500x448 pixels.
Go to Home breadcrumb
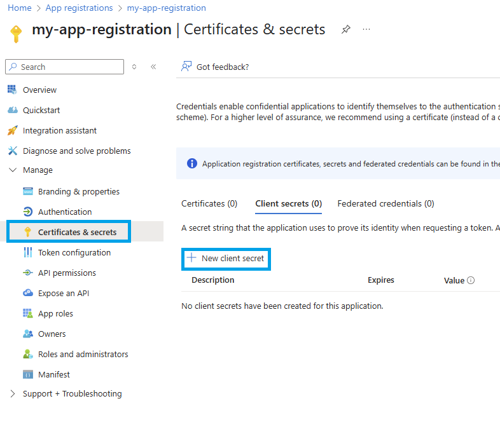click(x=20, y=8)
